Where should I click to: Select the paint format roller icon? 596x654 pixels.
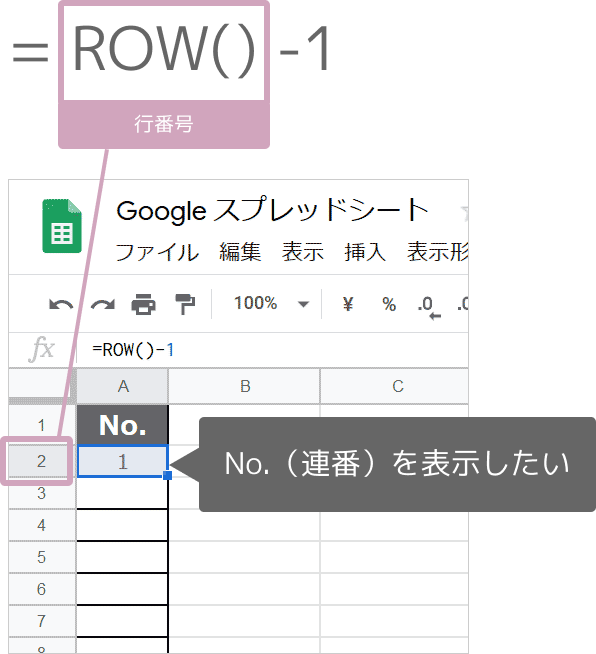pos(185,304)
